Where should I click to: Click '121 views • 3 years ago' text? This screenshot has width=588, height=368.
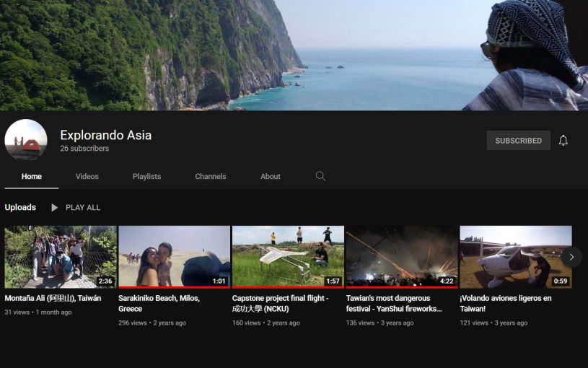(493, 323)
